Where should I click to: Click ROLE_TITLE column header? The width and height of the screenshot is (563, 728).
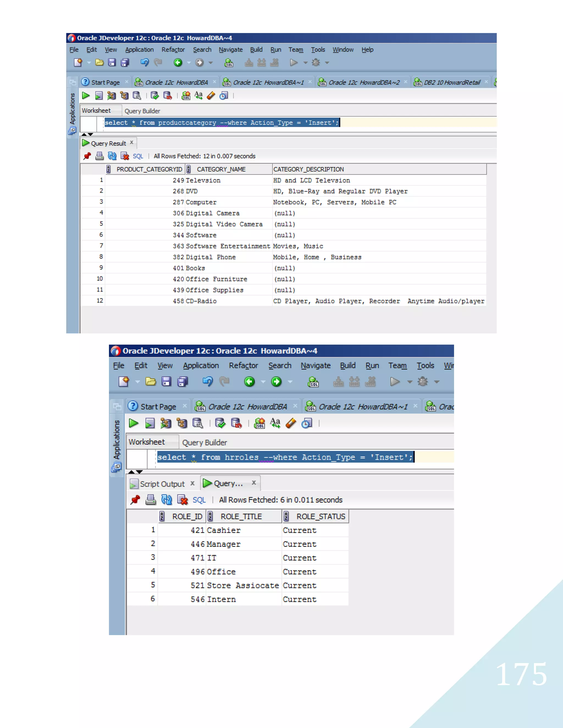click(244, 516)
